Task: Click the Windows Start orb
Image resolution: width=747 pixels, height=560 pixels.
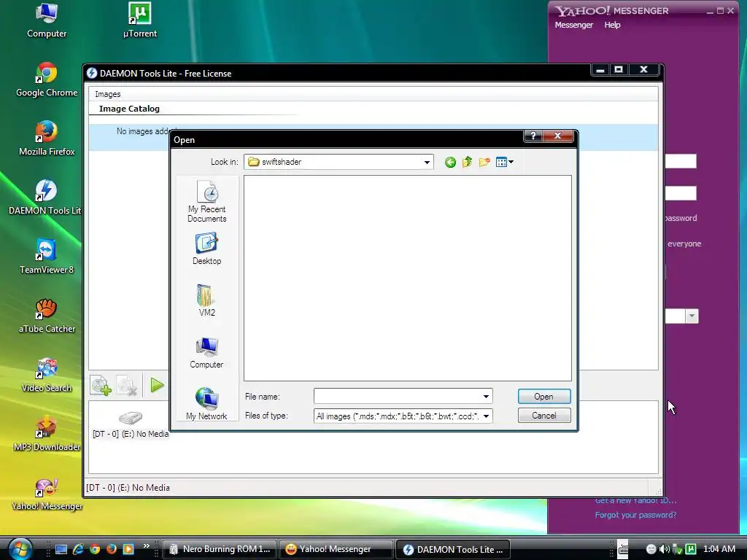Action: (20, 548)
